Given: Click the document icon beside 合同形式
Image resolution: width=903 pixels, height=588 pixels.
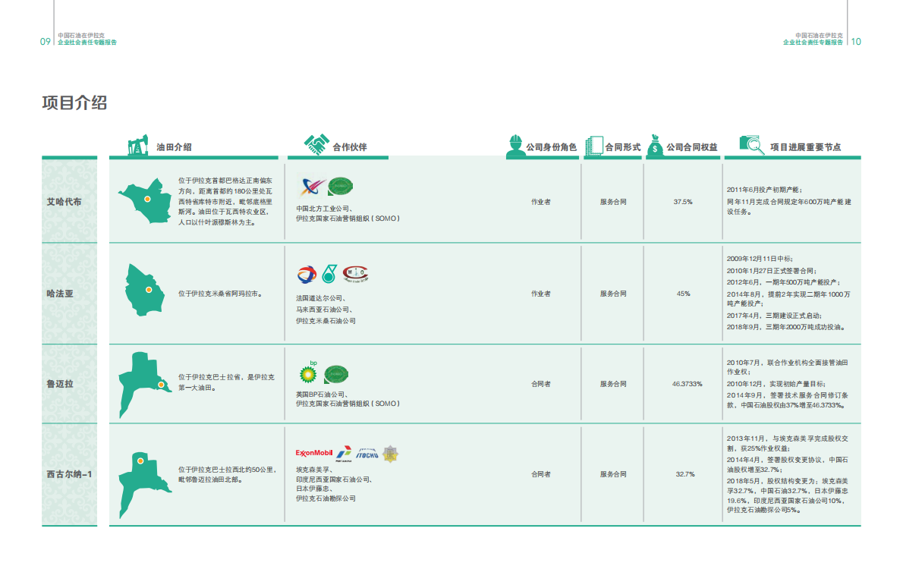Looking at the screenshot, I should pyautogui.click(x=593, y=146).
